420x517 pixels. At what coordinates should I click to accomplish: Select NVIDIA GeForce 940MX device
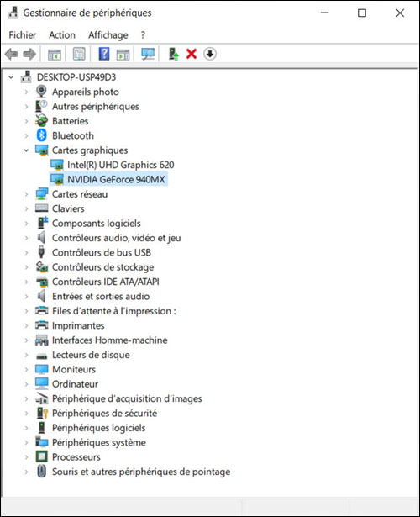[x=116, y=179]
